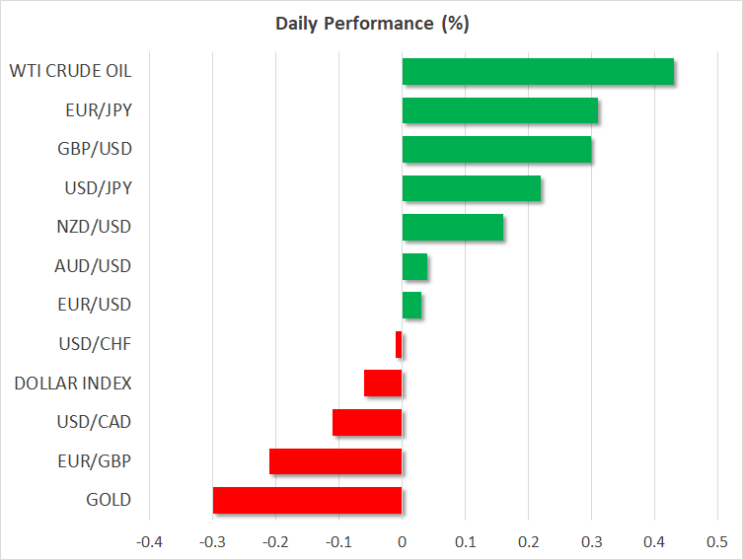Click the USD/CAD red bar
This screenshot has height=560, width=743.
click(367, 422)
